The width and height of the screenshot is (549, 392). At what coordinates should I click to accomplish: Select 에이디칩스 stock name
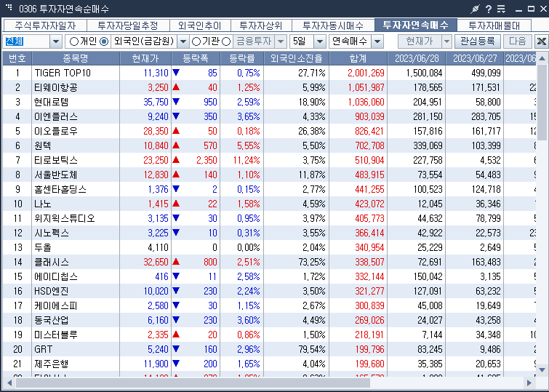tap(56, 277)
